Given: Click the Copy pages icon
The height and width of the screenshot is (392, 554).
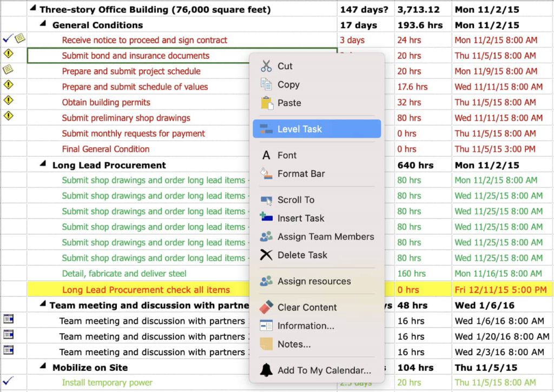Looking at the screenshot, I should tap(267, 84).
